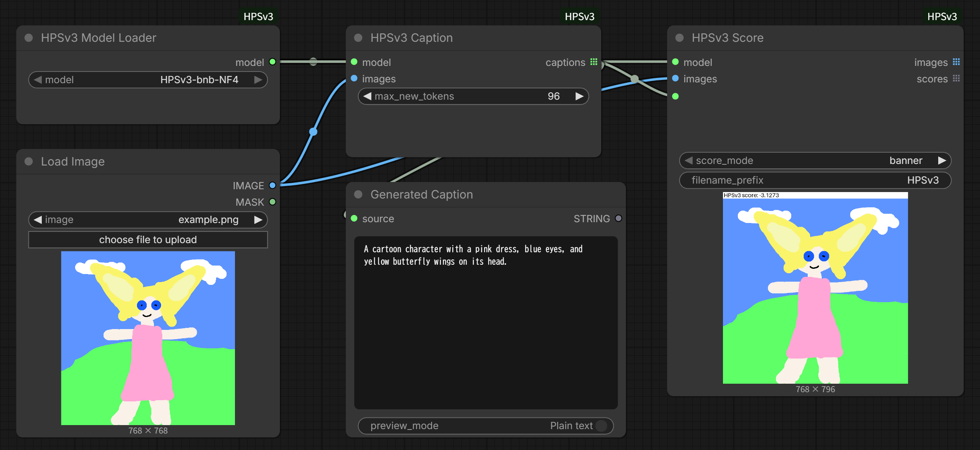The width and height of the screenshot is (980, 450).
Task: Click captions output grid socket
Action: click(594, 62)
